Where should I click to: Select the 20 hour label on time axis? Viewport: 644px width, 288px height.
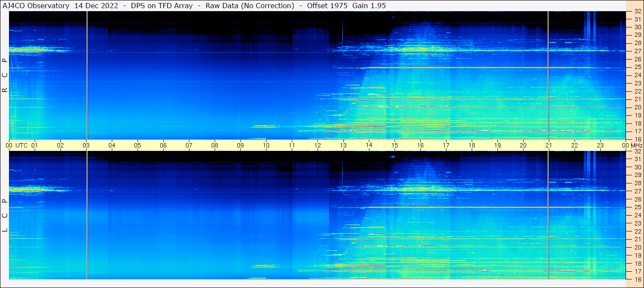click(523, 145)
